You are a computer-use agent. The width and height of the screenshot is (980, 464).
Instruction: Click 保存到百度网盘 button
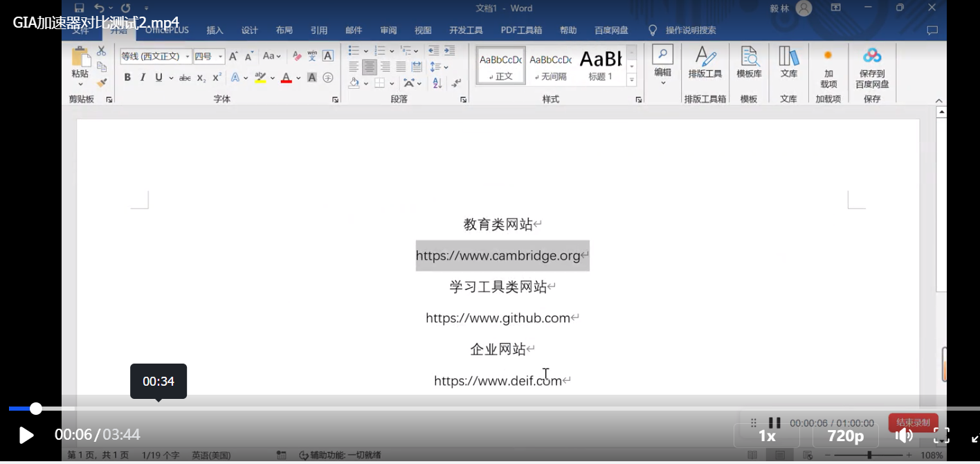[872, 68]
